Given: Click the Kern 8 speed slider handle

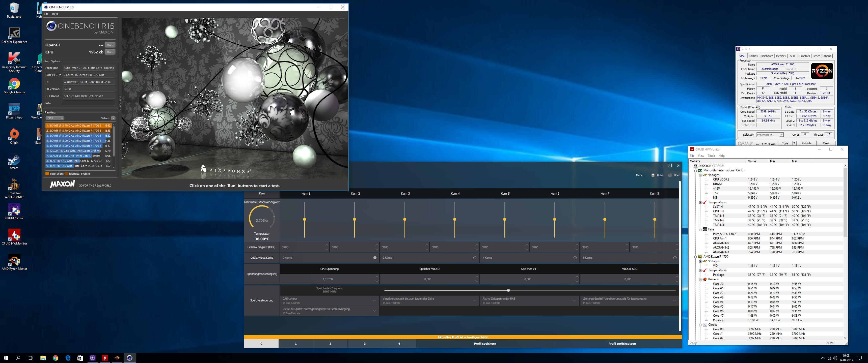Looking at the screenshot, I should pyautogui.click(x=655, y=219).
